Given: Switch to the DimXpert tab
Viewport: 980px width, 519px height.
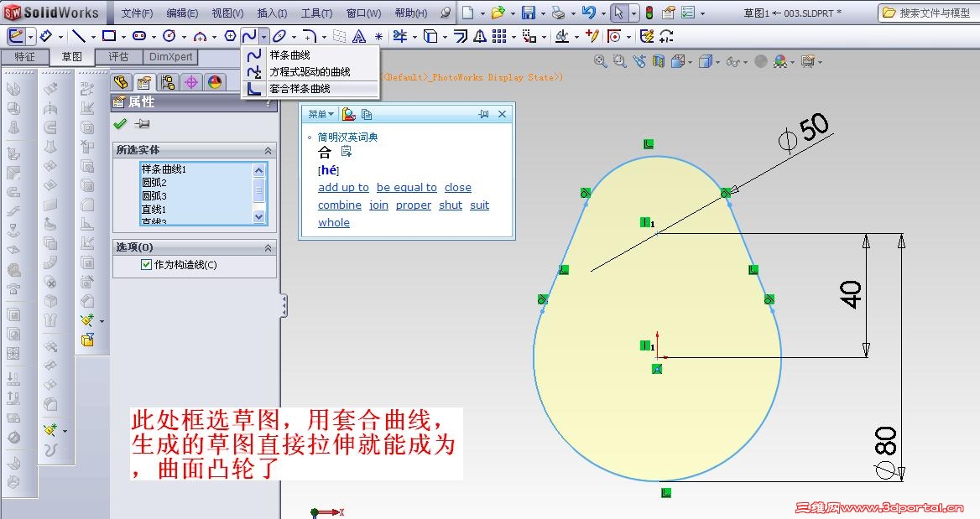Looking at the screenshot, I should [x=170, y=57].
